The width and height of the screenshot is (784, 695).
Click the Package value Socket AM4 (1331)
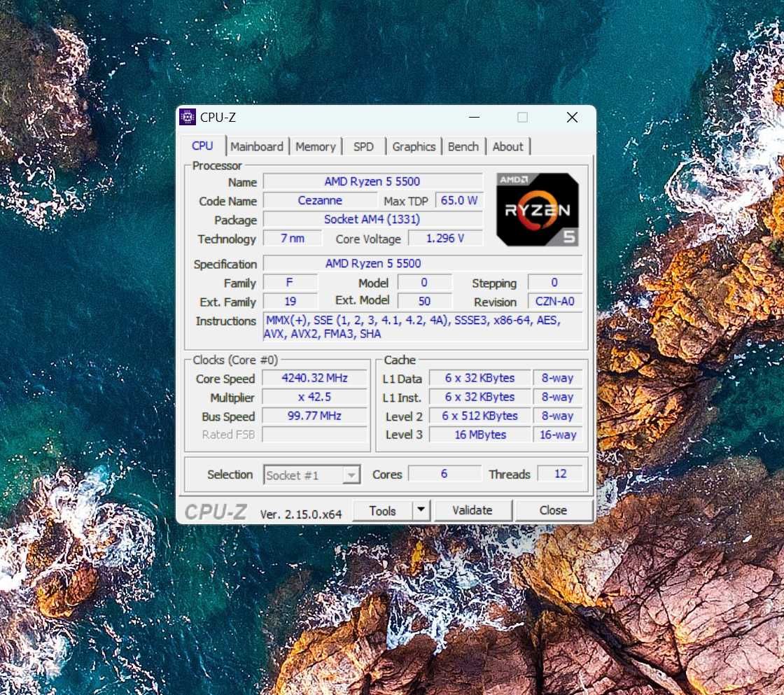[372, 219]
